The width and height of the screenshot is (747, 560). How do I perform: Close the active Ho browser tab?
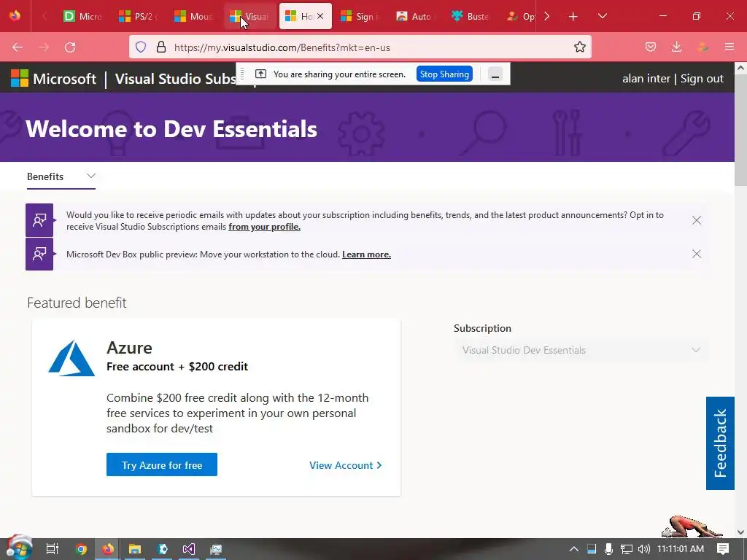320,16
